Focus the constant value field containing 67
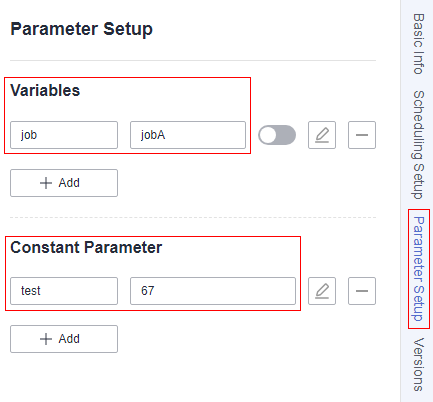Image resolution: width=433 pixels, height=402 pixels. pyautogui.click(x=213, y=291)
